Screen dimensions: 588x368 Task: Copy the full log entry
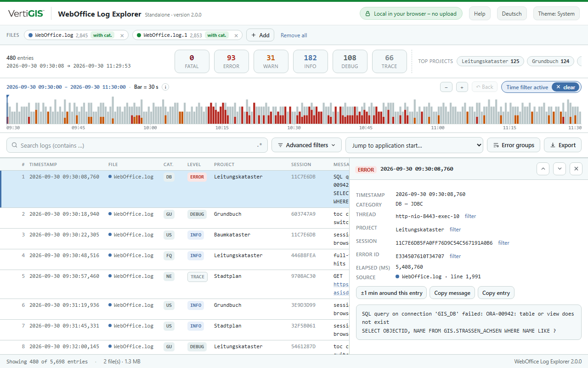496,293
